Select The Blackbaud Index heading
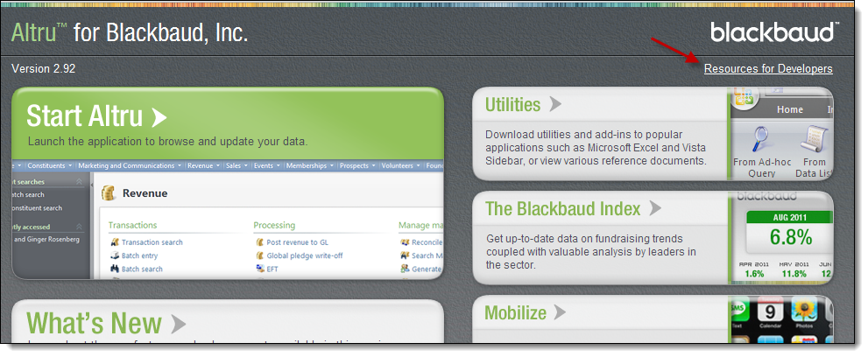 coord(563,209)
